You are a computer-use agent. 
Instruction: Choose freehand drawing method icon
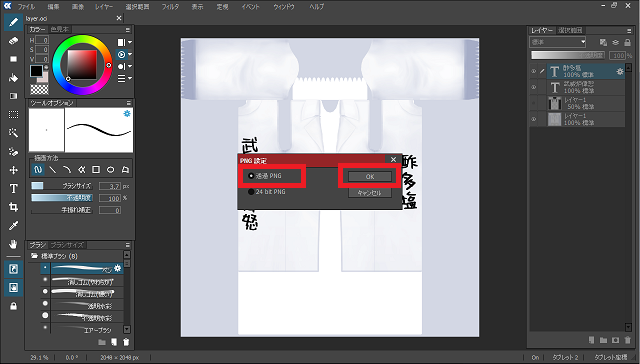[38, 170]
